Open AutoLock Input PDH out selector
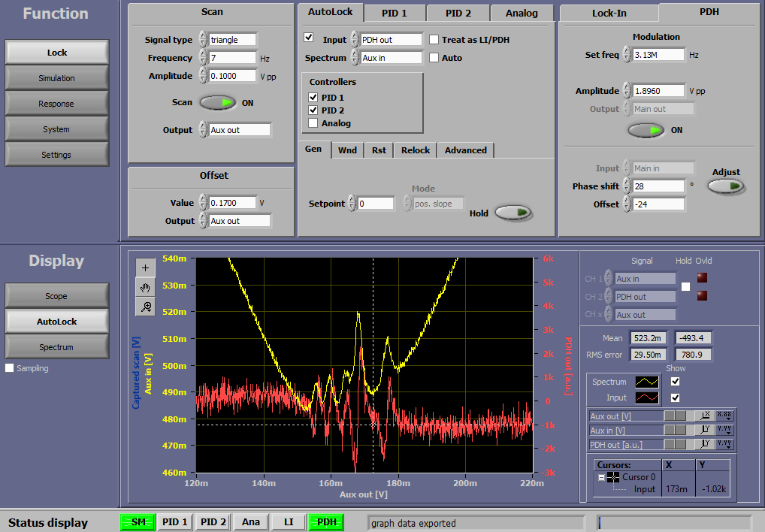The height and width of the screenshot is (532, 765). click(392, 40)
